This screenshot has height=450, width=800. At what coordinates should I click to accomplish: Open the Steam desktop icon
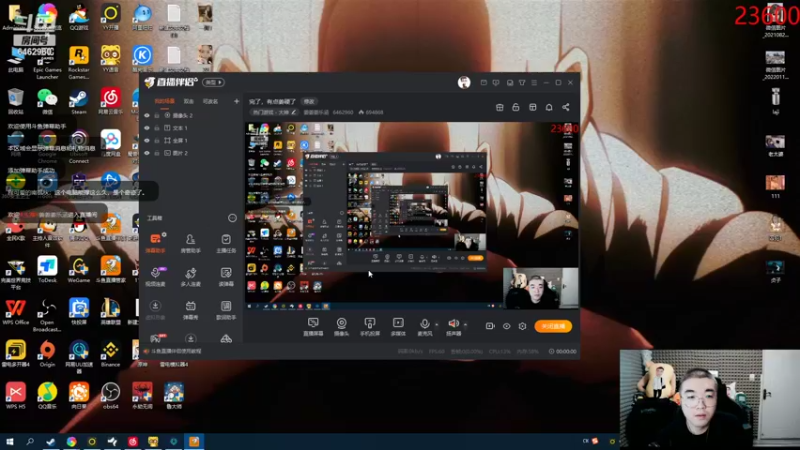[79, 101]
